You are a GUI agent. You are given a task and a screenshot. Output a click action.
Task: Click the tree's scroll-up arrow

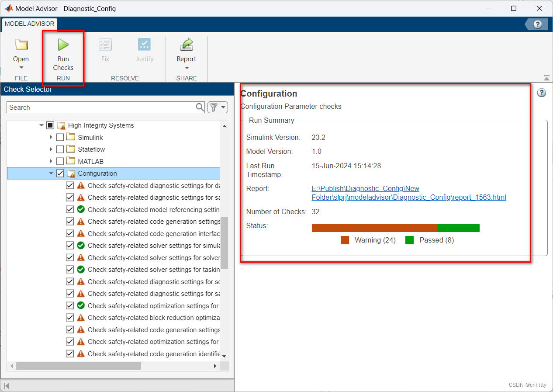[x=225, y=126]
